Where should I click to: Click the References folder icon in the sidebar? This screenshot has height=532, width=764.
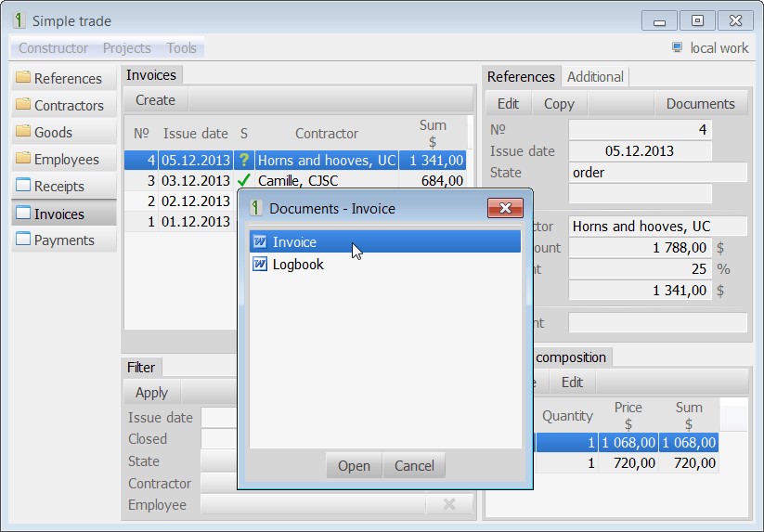[x=23, y=77]
